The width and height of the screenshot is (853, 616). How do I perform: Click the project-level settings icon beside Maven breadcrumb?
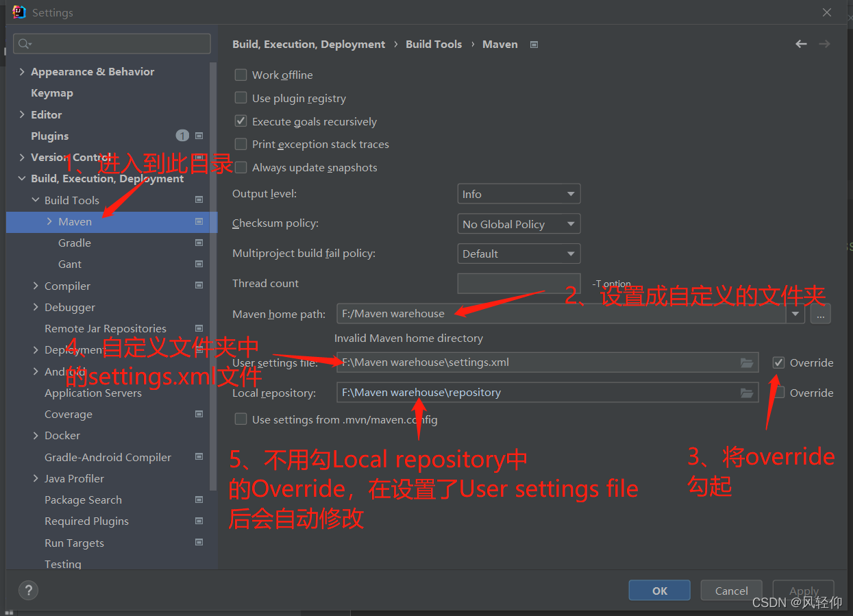[x=534, y=45]
